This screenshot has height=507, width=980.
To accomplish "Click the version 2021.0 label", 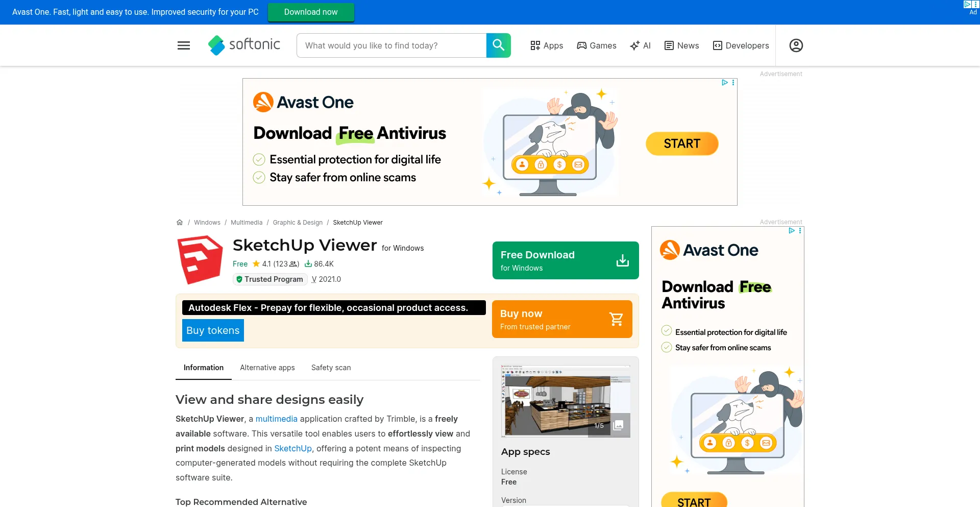I will pyautogui.click(x=326, y=279).
